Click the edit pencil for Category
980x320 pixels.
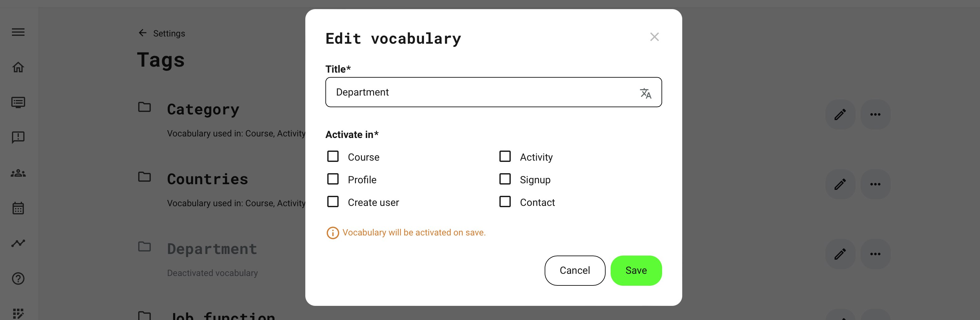(x=840, y=114)
